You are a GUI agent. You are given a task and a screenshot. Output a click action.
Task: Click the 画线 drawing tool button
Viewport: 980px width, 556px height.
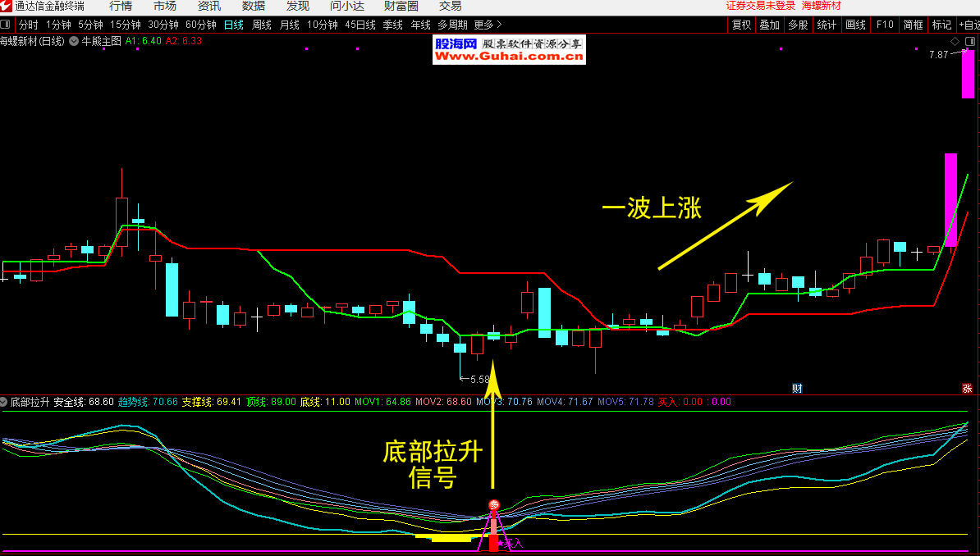856,25
